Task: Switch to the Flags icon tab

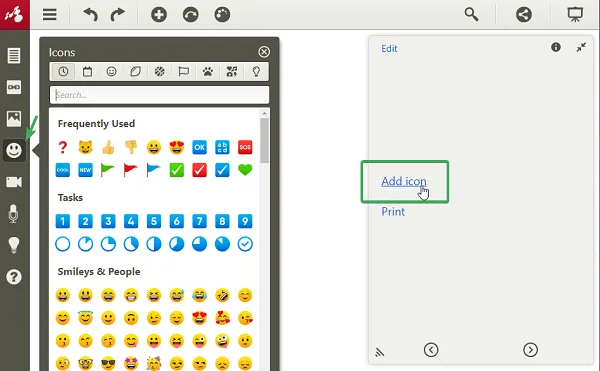Action: [184, 72]
